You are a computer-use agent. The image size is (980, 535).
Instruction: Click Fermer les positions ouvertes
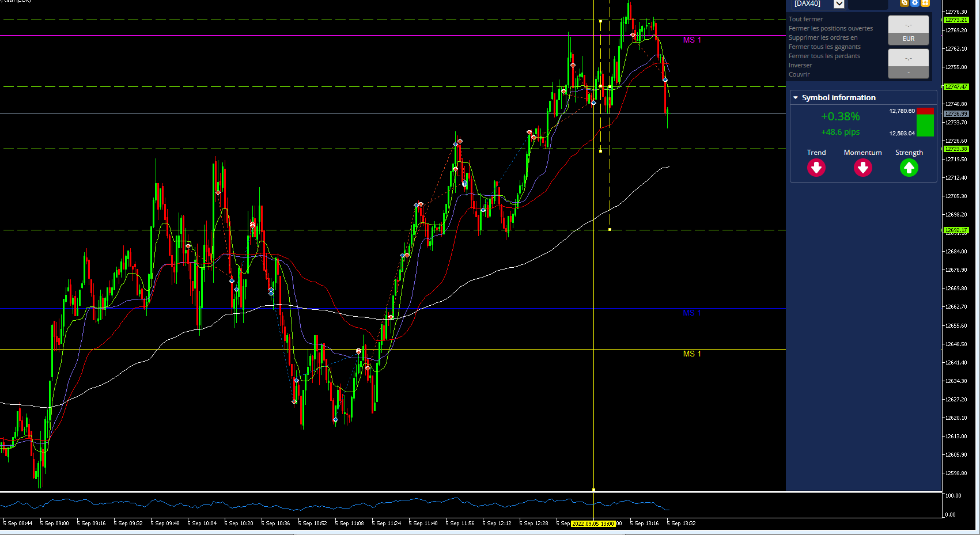tap(830, 28)
